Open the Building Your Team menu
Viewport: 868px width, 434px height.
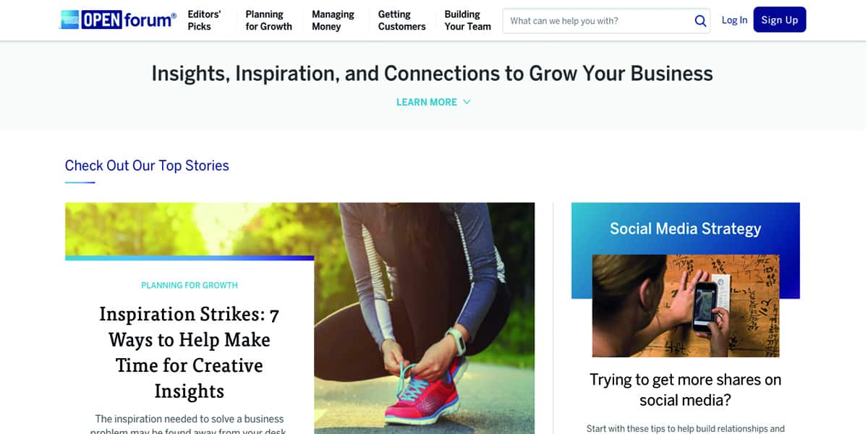coord(467,20)
